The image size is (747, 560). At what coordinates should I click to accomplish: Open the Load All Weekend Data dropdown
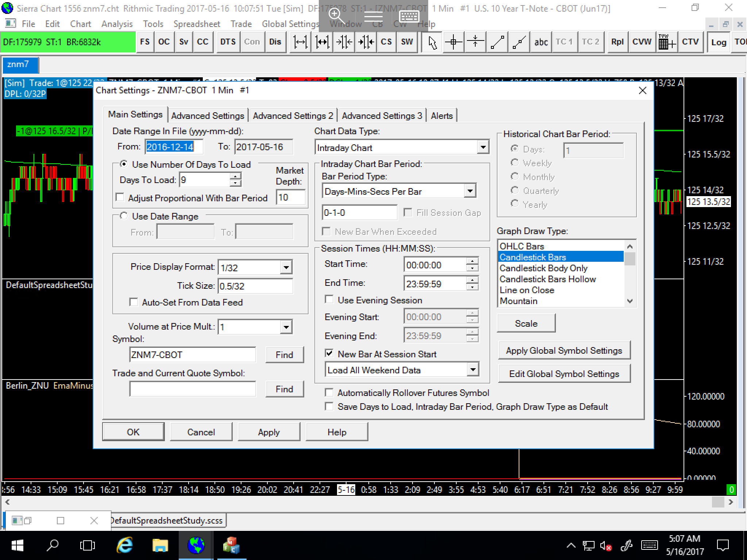tap(473, 370)
